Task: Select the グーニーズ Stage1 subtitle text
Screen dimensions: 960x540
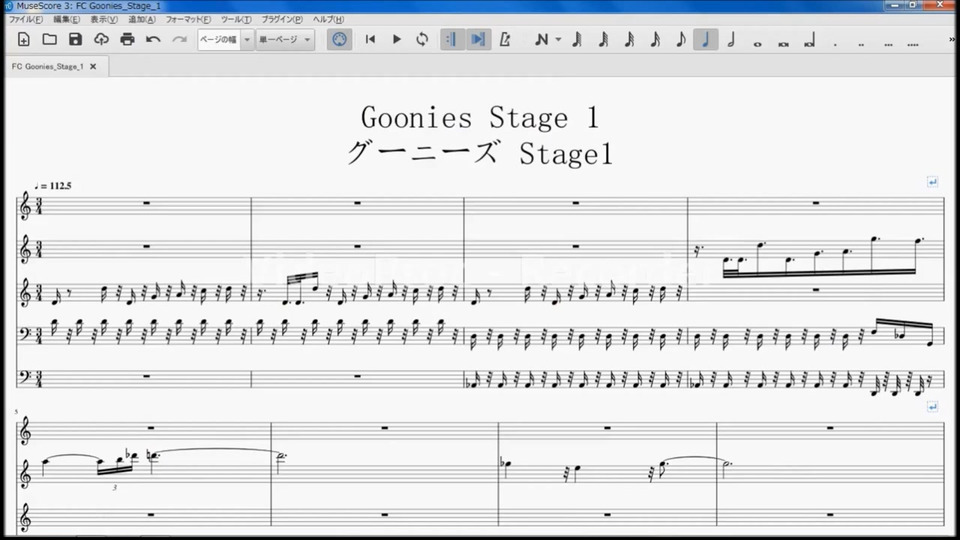Action: tap(480, 153)
